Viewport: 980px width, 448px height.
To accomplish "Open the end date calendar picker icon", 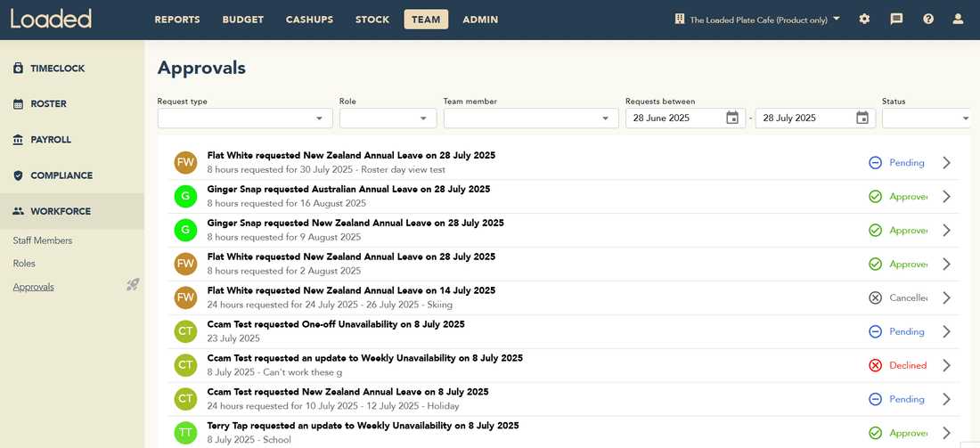I will pos(862,118).
